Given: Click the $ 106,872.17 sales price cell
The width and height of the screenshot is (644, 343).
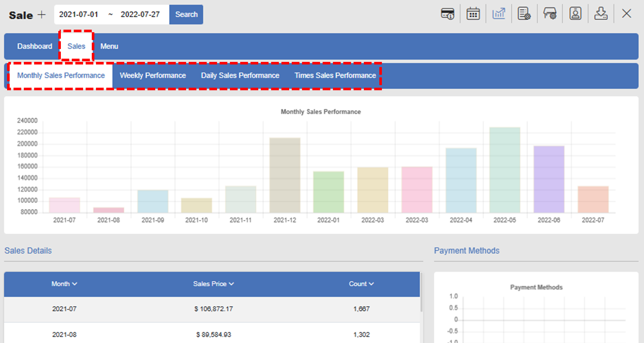Looking at the screenshot, I should click(x=213, y=309).
